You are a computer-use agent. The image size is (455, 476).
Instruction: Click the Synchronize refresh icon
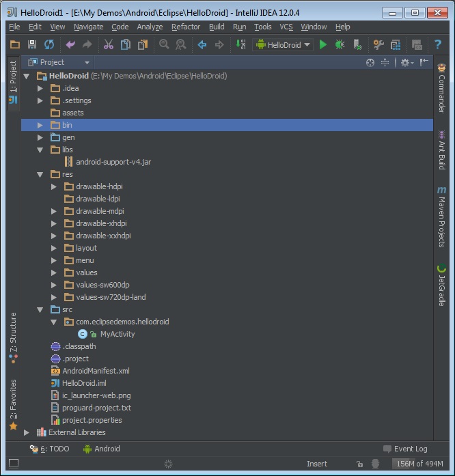point(49,45)
